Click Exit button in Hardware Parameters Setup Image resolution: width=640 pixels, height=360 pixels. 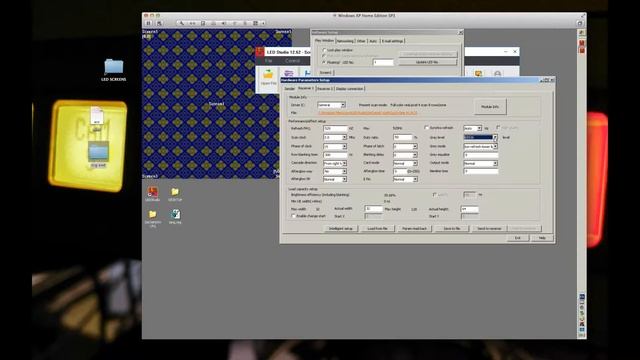click(x=518, y=238)
